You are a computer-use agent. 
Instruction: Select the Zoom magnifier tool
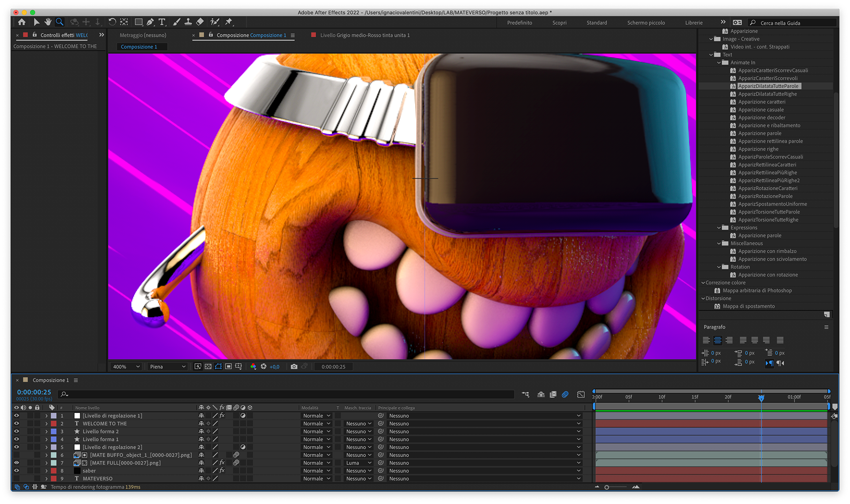tap(59, 22)
